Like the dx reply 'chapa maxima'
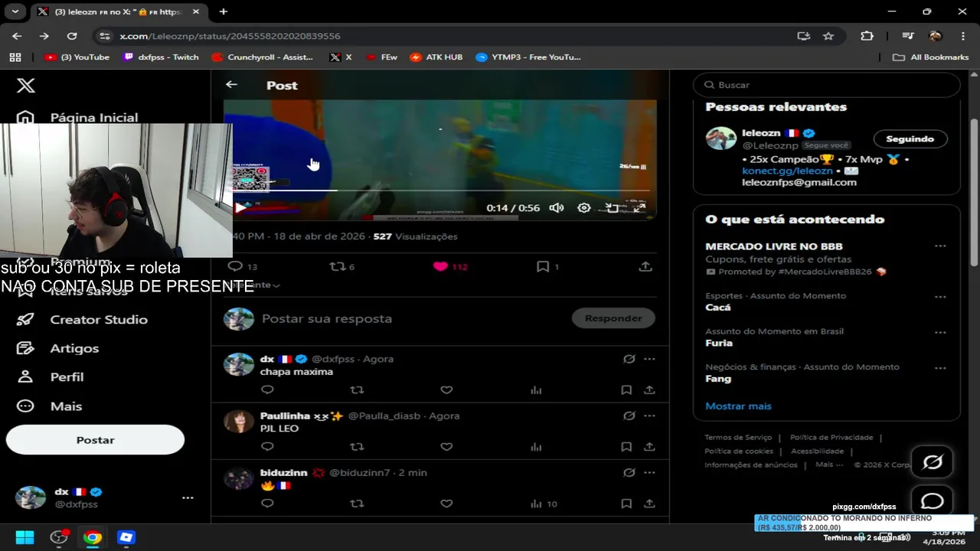 click(x=446, y=390)
